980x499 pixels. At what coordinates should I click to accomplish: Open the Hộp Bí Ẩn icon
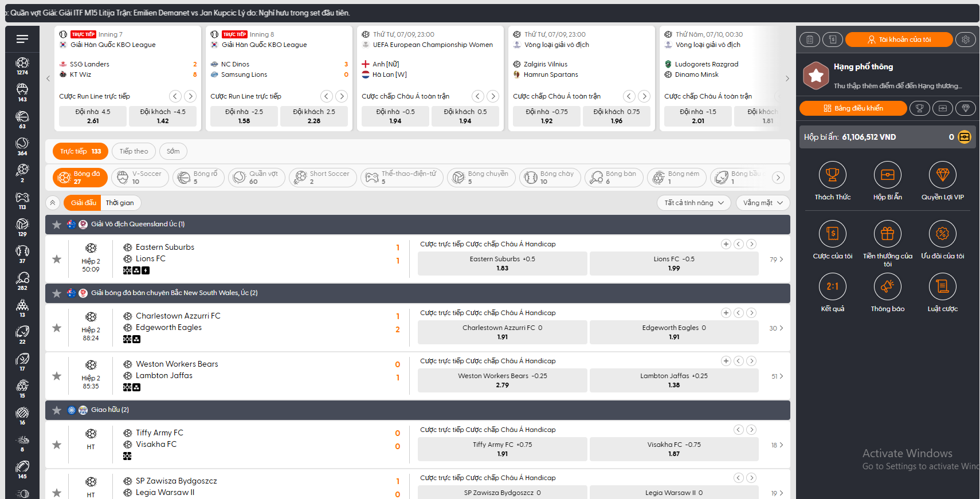[x=887, y=175]
